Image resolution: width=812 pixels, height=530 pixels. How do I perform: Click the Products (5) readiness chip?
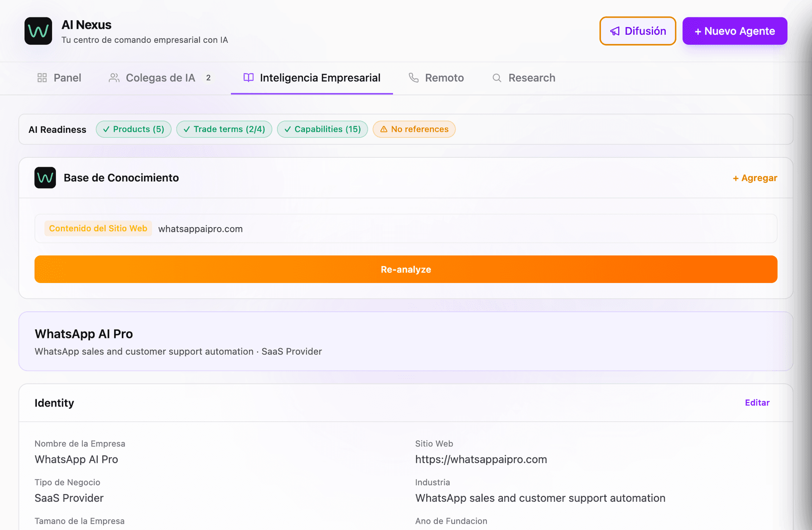pos(134,129)
